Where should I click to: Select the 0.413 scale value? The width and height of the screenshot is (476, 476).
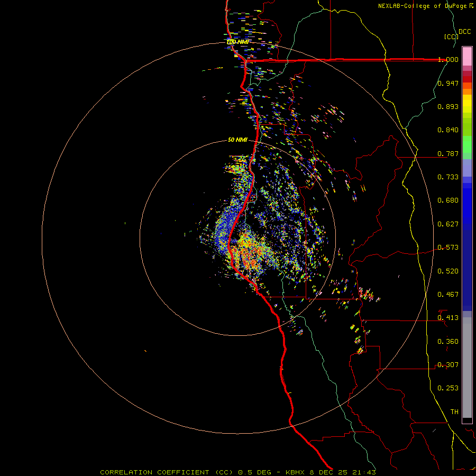448,318
